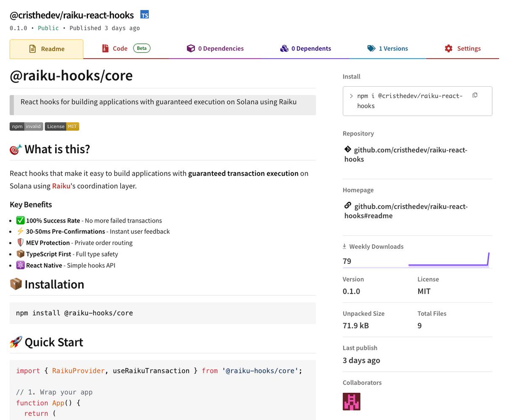Click 'React Native' bullet text
Screen dimensions: 510x420
pyautogui.click(x=44, y=265)
